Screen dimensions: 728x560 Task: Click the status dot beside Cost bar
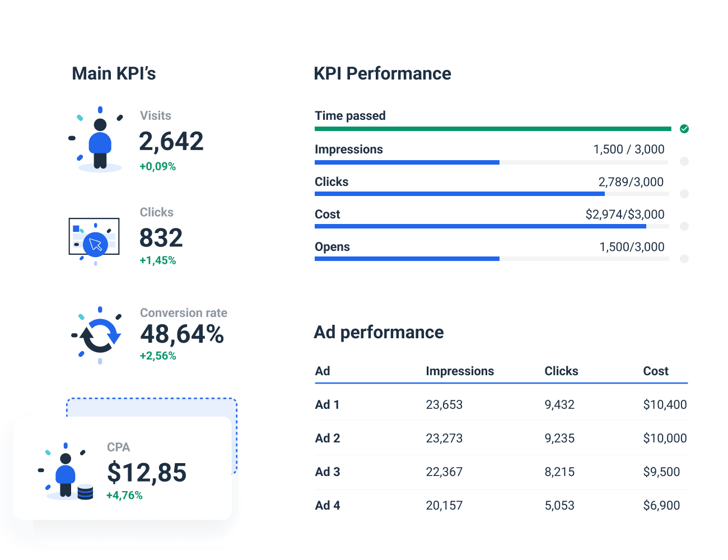tap(684, 226)
